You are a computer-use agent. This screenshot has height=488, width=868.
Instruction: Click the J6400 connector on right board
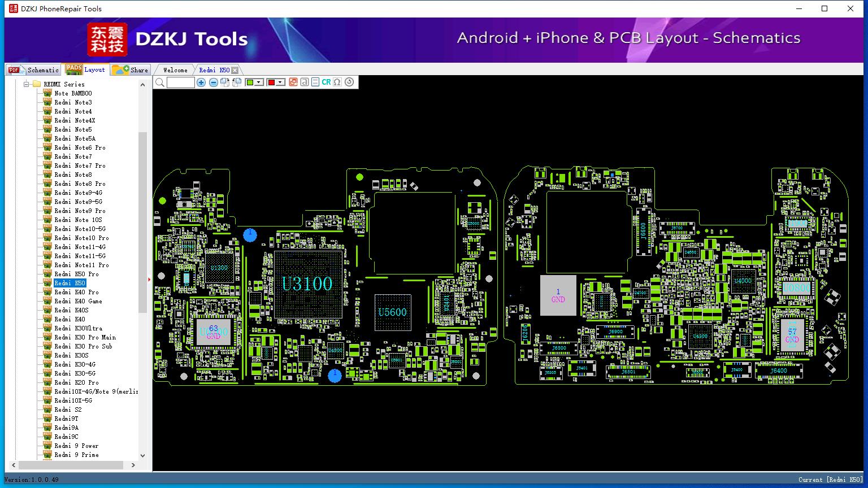779,371
